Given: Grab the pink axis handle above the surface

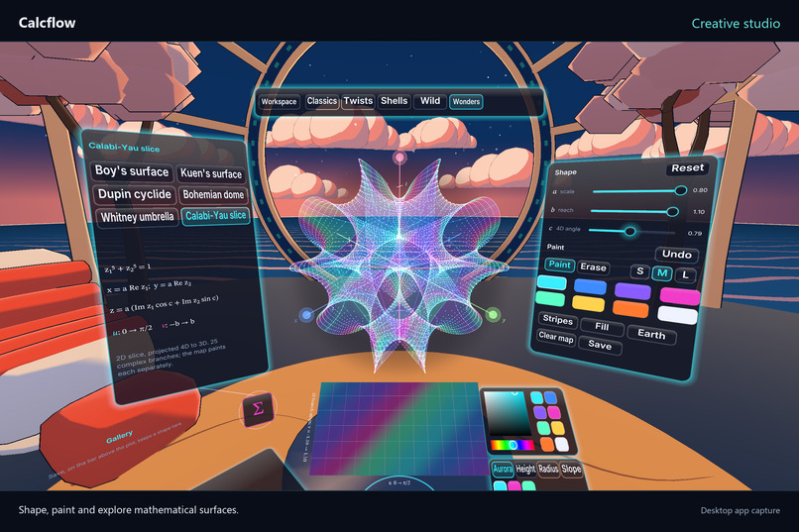Looking at the screenshot, I should [400, 158].
